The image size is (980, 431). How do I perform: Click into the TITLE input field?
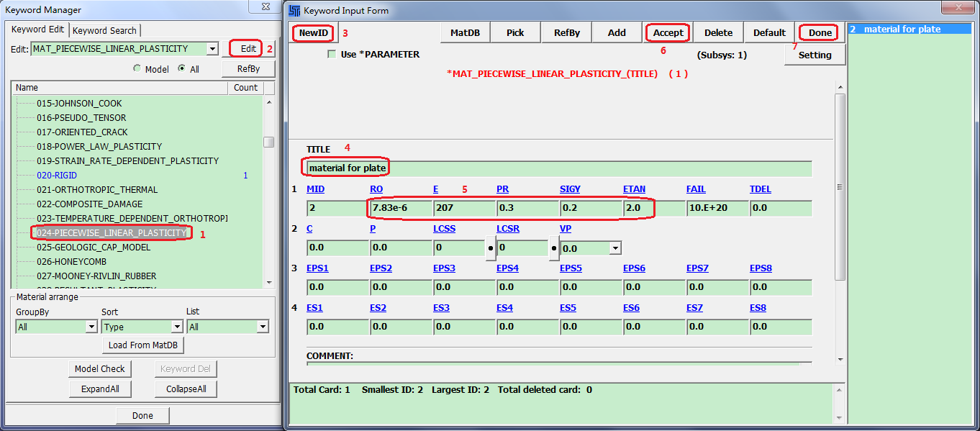[x=558, y=168]
